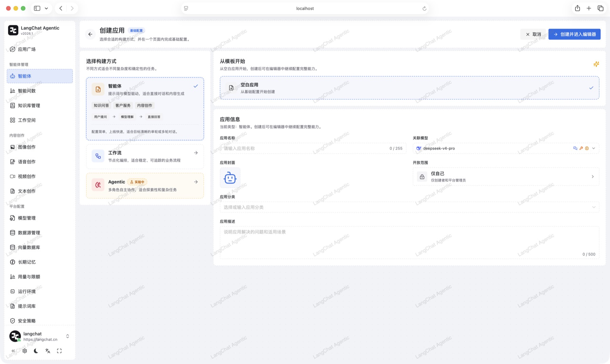The width and height of the screenshot is (610, 364).
Task: Click the 创建并进入编辑器 button
Action: tap(574, 34)
